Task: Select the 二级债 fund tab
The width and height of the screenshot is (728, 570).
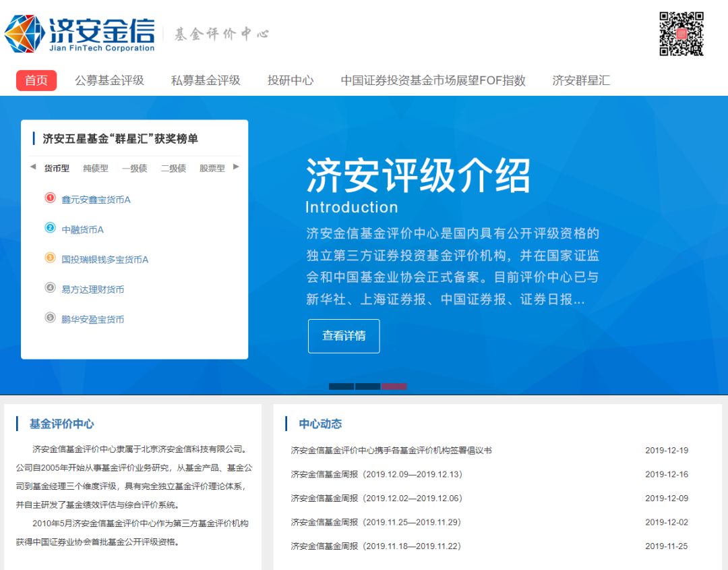Action: click(174, 168)
